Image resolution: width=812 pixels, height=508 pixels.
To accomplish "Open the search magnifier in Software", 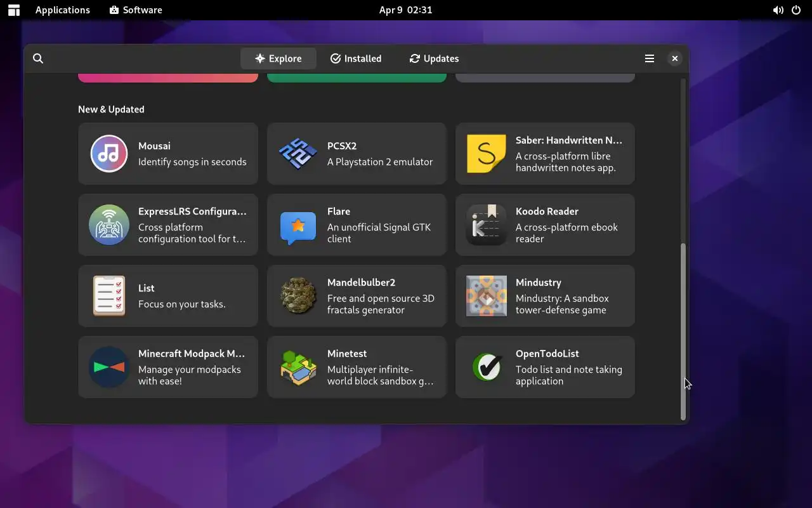I will 38,58.
